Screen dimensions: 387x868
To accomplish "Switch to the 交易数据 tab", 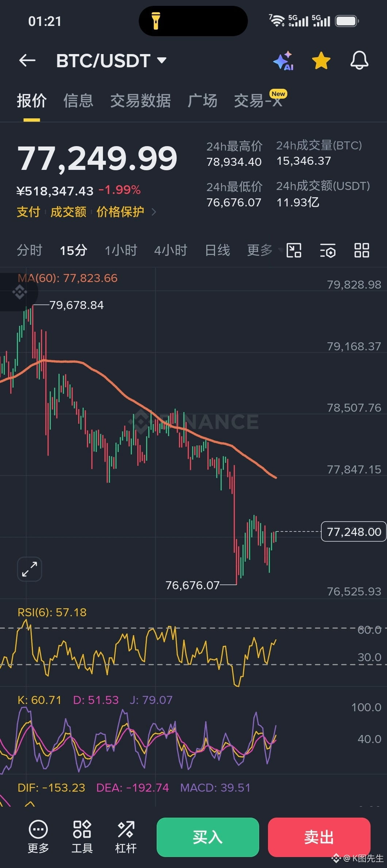I will click(x=141, y=101).
